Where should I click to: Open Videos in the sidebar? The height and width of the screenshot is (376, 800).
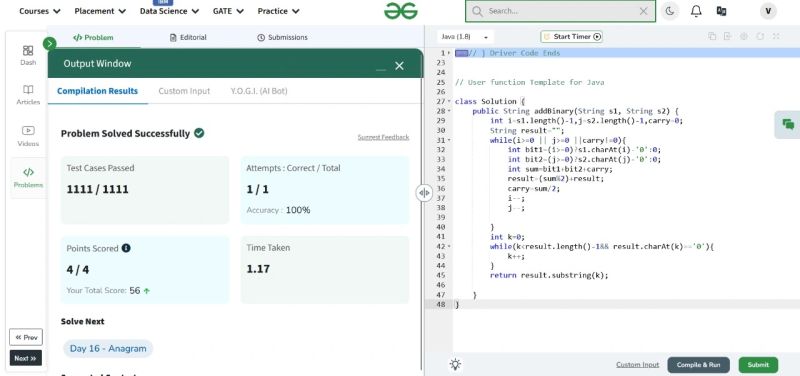click(x=28, y=136)
